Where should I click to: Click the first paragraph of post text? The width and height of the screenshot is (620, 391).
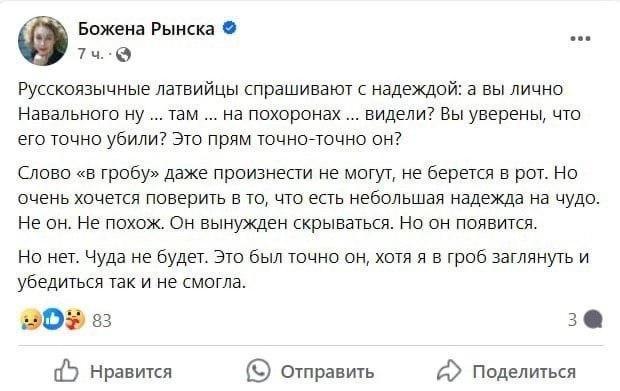point(299,114)
